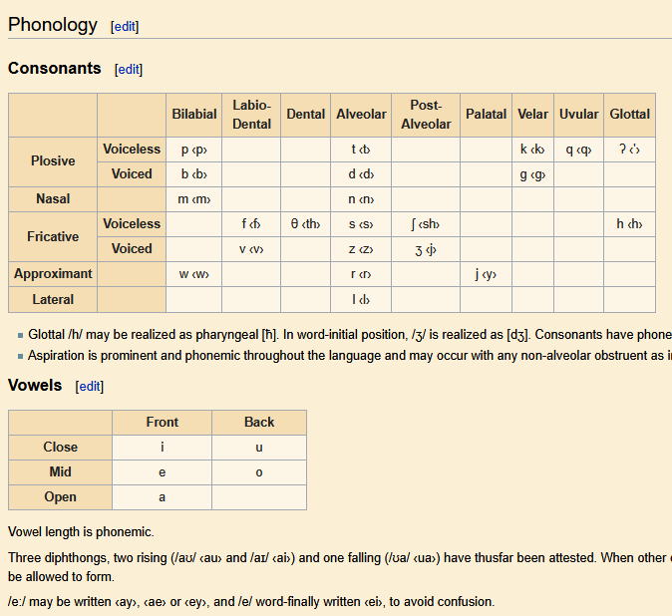This screenshot has height=616, width=672.
Task: Click the 'k ‹k›' consonant cell
Action: coord(532,150)
